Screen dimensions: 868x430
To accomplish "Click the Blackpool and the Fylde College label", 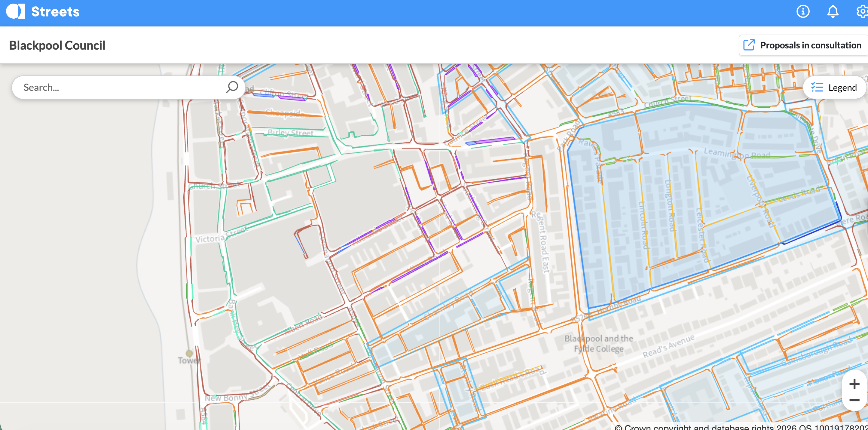I will (599, 343).
